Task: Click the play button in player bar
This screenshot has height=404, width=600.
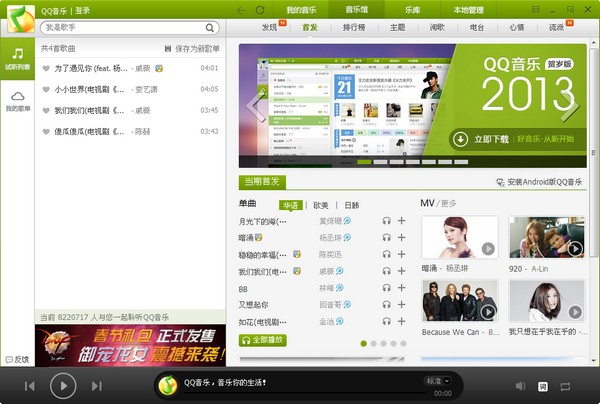Action: (63, 386)
